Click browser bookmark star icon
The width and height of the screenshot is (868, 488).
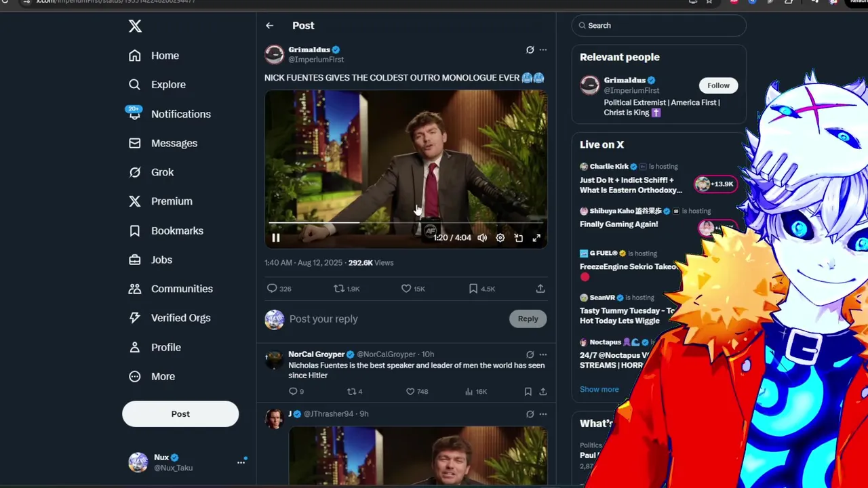(x=709, y=2)
